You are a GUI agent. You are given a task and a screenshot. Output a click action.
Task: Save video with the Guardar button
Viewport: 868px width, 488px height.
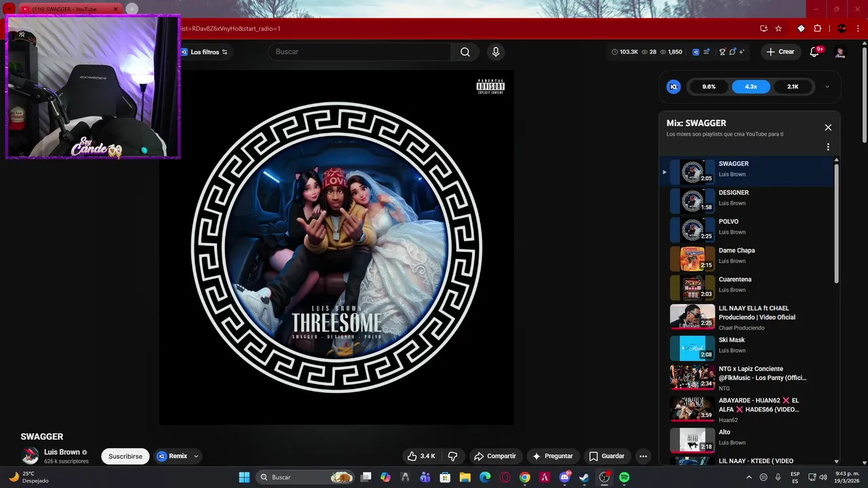[607, 456]
